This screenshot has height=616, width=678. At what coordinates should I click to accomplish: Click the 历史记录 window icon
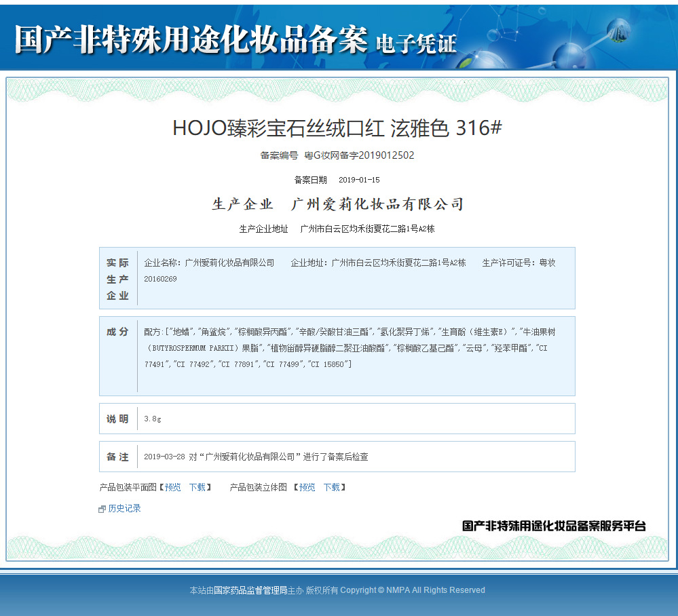coord(102,509)
